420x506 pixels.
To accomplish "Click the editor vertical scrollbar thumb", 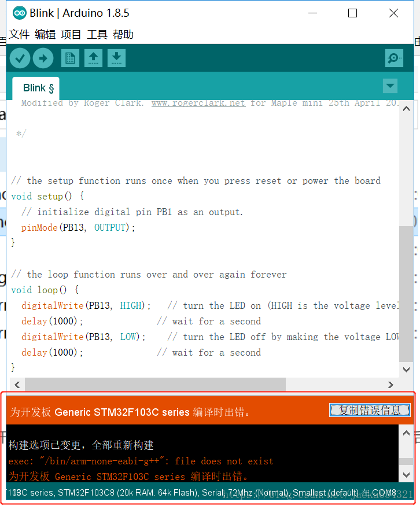I will point(406,294).
